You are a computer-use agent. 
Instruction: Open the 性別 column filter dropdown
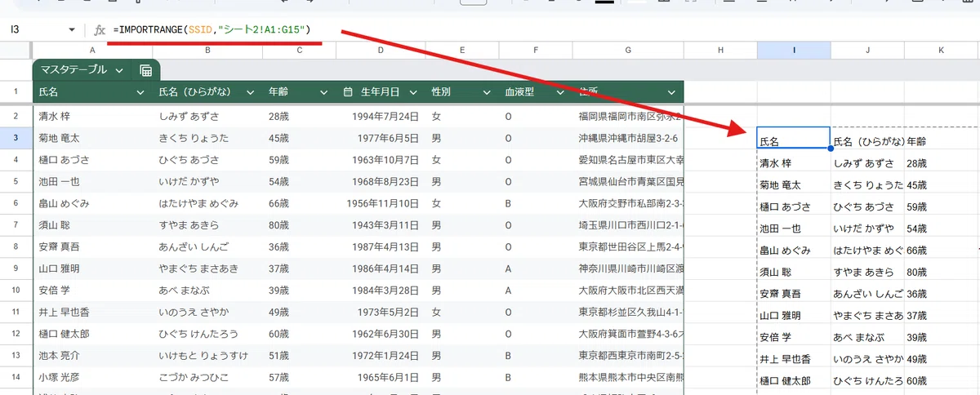tap(486, 92)
